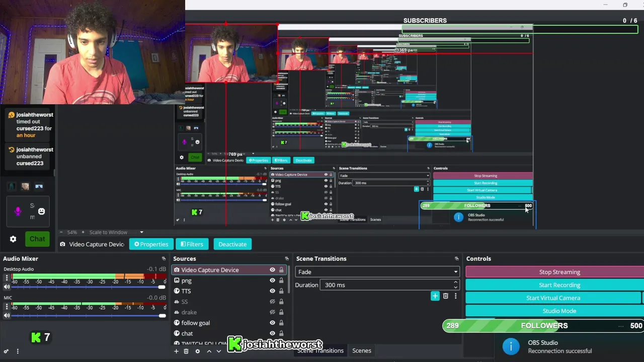This screenshot has height=362, width=644.
Task: Remove selected source with trash icon
Action: click(186, 351)
